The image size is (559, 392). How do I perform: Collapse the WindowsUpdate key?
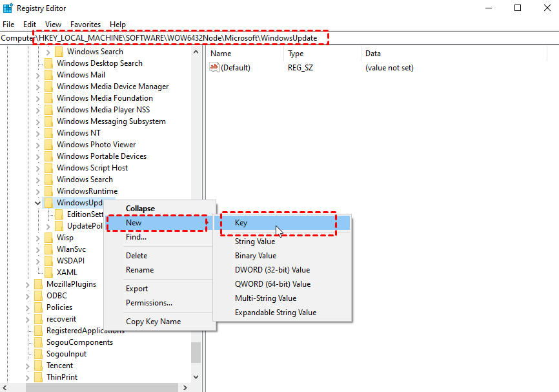tap(38, 203)
